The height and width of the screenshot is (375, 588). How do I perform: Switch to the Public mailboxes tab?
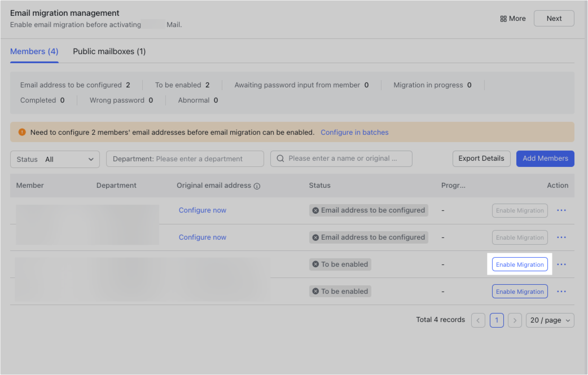coord(109,51)
